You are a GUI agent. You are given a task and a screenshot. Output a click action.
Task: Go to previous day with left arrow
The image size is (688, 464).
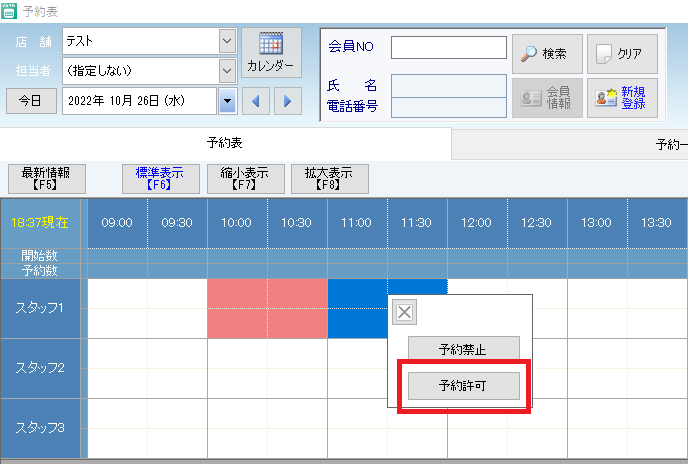(256, 101)
